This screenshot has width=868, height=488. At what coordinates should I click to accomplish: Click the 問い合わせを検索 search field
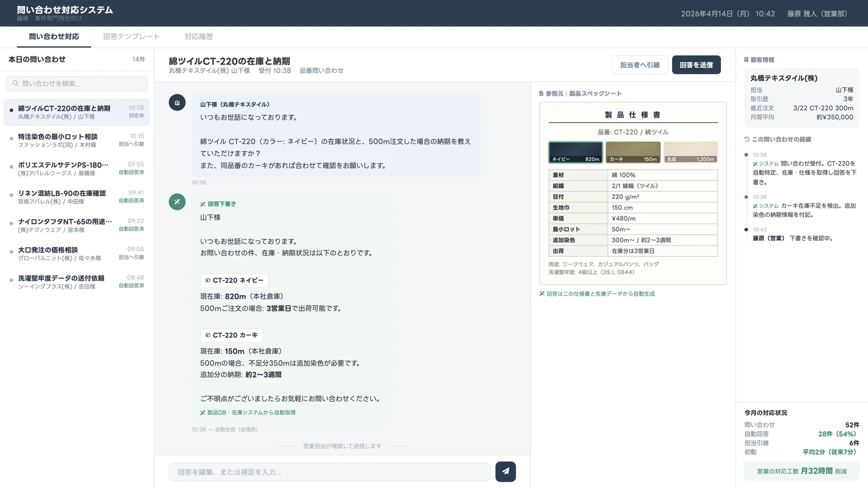coord(76,84)
